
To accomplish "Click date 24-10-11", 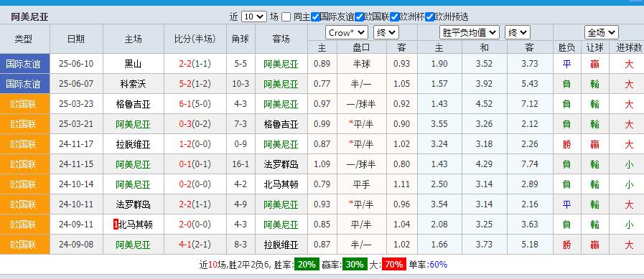I will (x=76, y=204).
